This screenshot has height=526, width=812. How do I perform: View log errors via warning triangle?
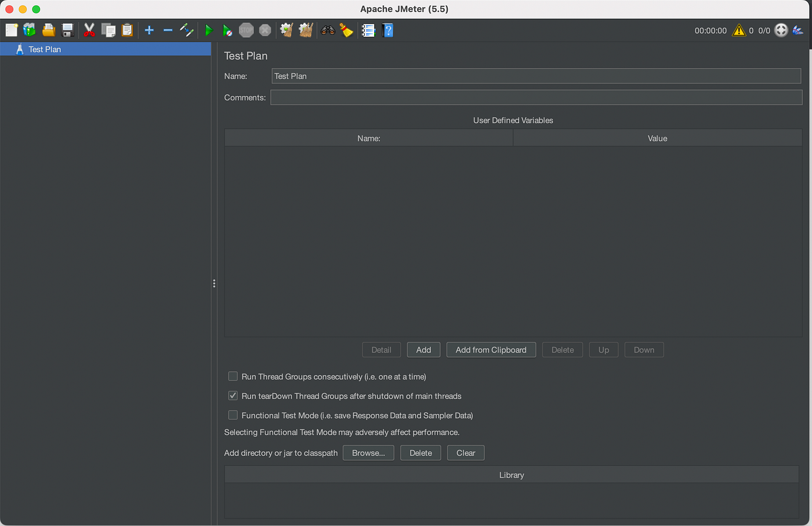pyautogui.click(x=739, y=31)
